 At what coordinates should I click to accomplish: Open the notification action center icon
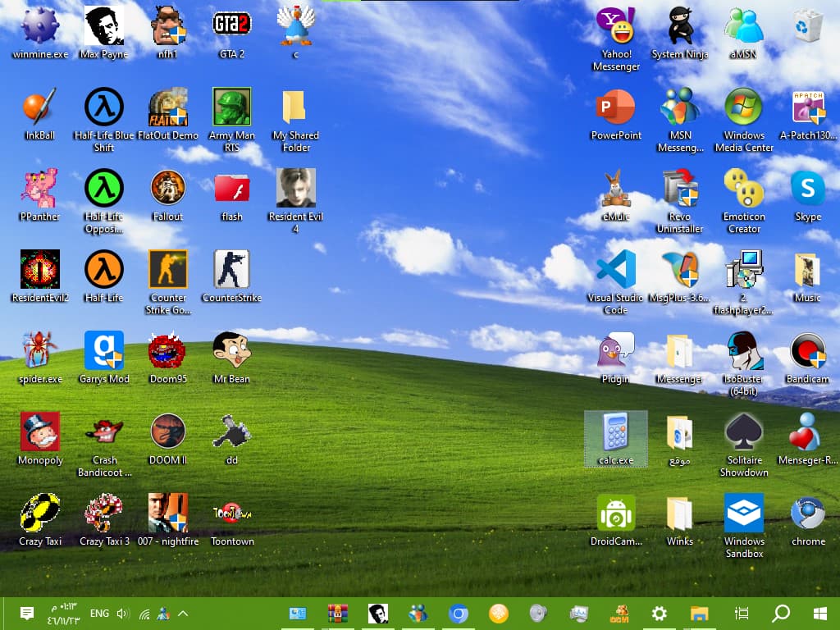(x=26, y=614)
